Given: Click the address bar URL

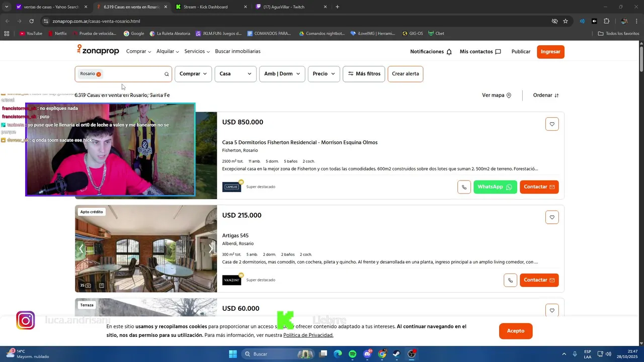Looking at the screenshot, I should pyautogui.click(x=96, y=21).
